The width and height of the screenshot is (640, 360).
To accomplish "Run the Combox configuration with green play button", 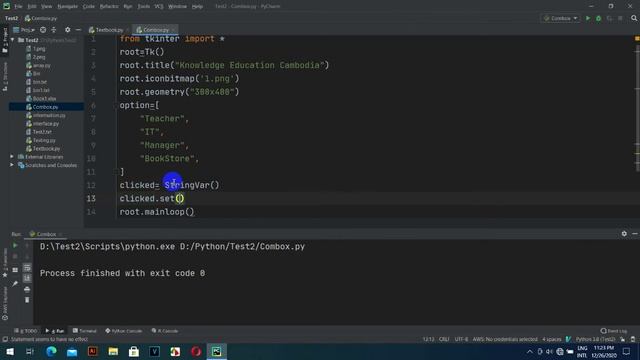I will [x=588, y=18].
